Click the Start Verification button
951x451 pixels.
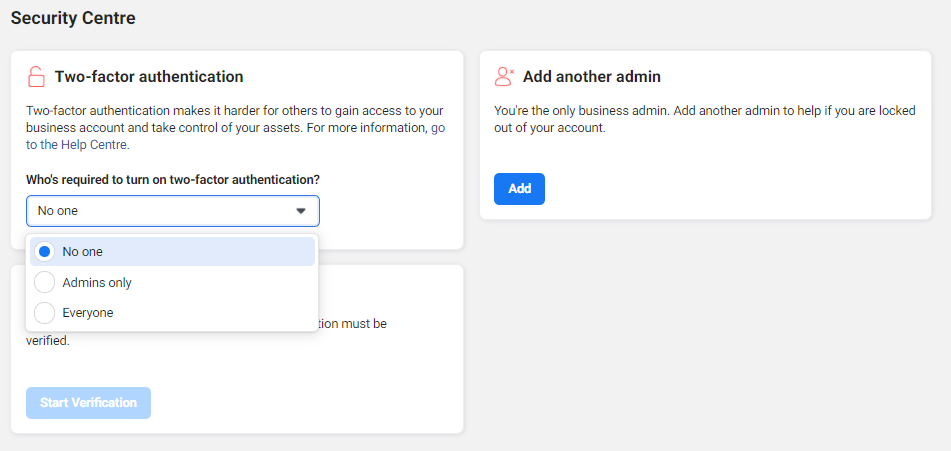pyautogui.click(x=88, y=403)
